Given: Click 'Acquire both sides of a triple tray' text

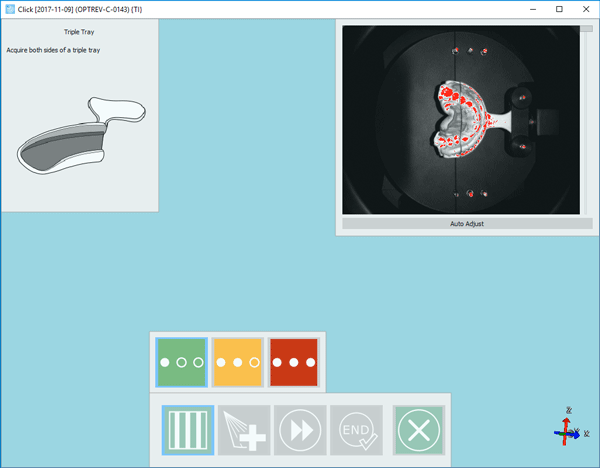Looking at the screenshot, I should click(x=53, y=50).
